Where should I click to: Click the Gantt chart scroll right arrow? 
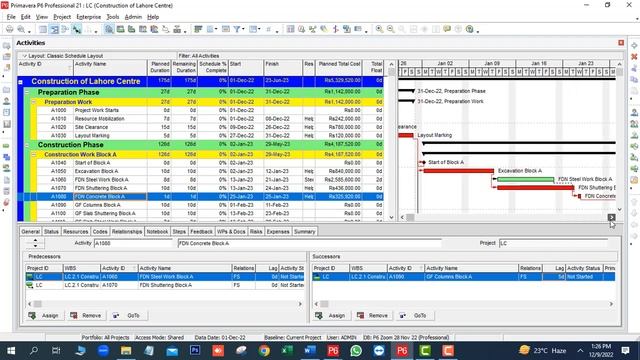(x=611, y=218)
